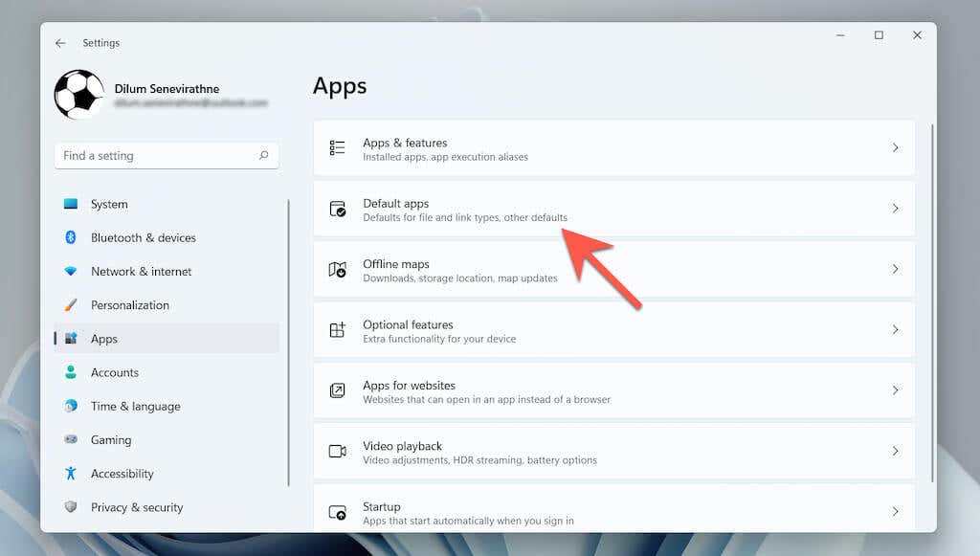Click the Optional features grid icon
The image size is (980, 556).
pyautogui.click(x=337, y=329)
